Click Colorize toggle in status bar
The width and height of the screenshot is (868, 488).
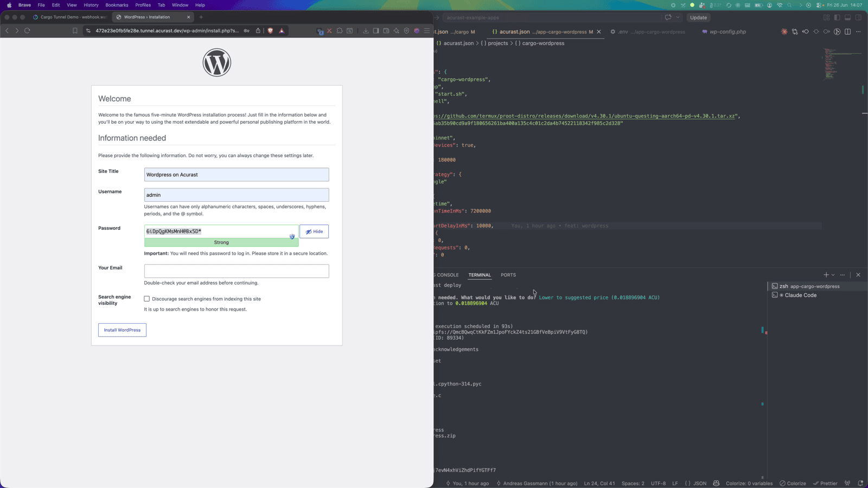coord(793,483)
